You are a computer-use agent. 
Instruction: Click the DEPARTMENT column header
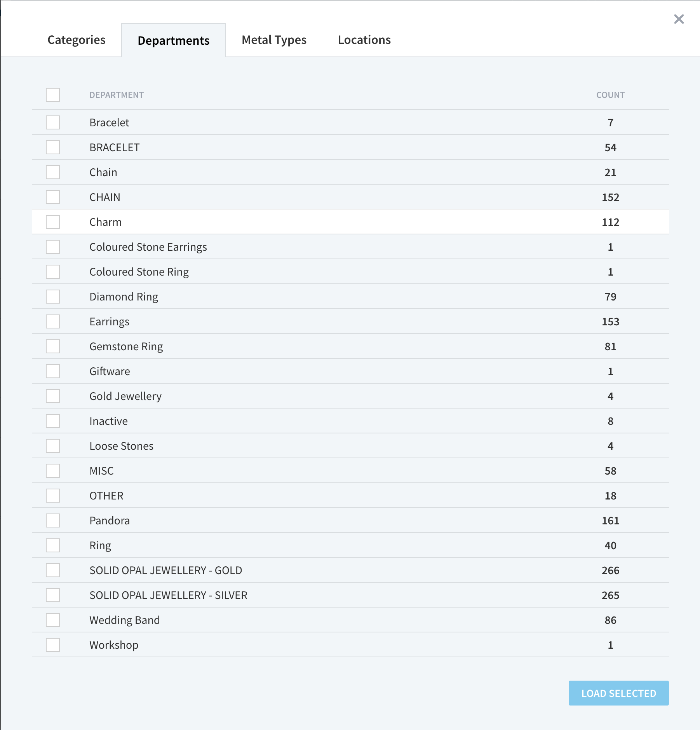[117, 95]
